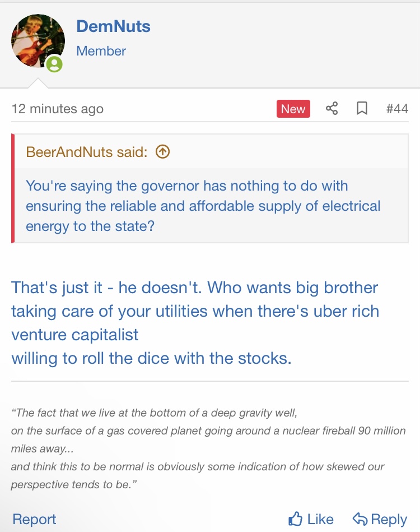Report this post
Screen dimensions: 420x532
click(x=34, y=519)
